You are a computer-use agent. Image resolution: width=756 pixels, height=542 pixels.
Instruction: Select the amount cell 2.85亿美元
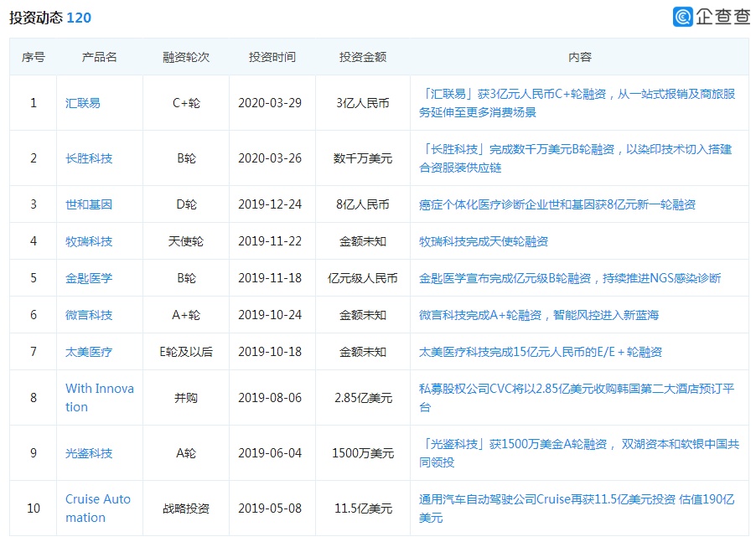click(363, 398)
